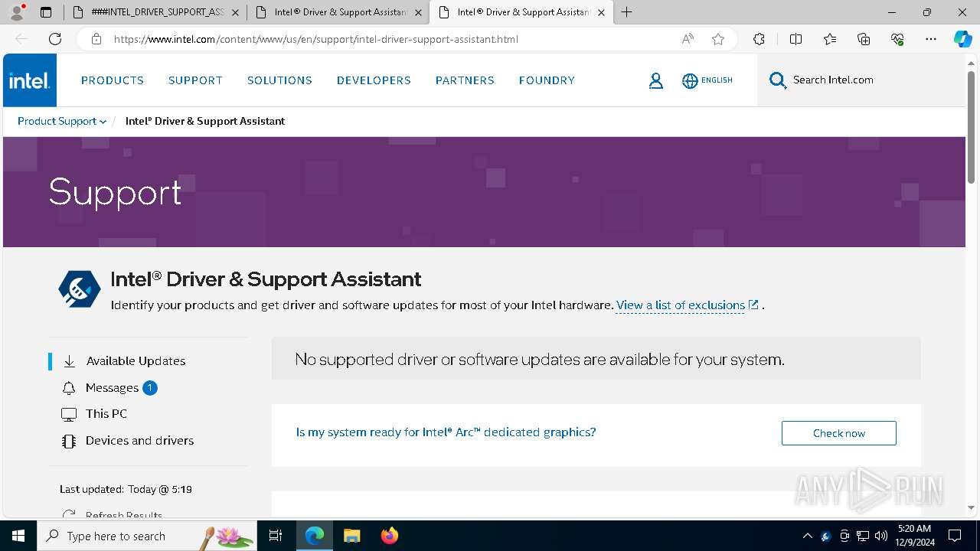The height and width of the screenshot is (551, 980).
Task: Click ENGLISH language selector
Action: (717, 80)
